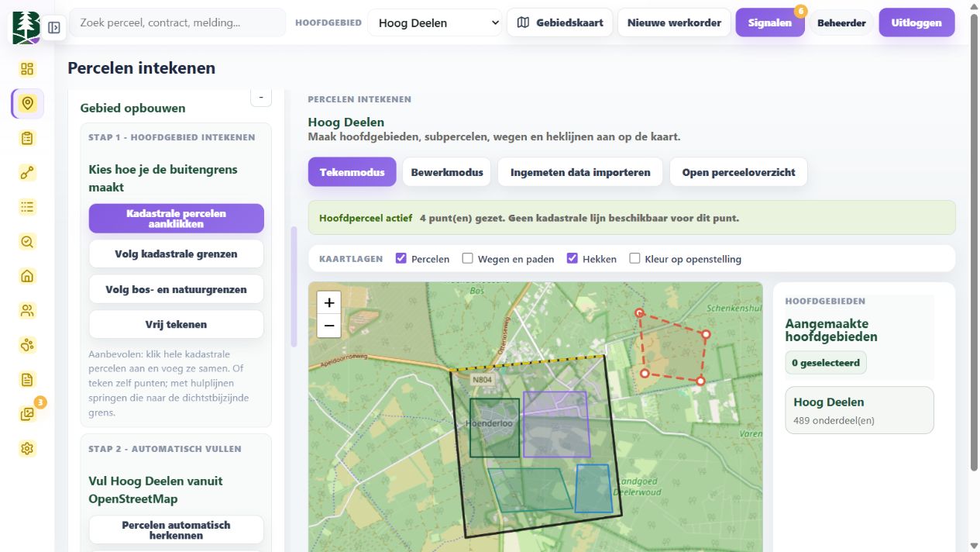980x552 pixels.
Task: Focus the search perceel, contract, melding field
Action: point(177,22)
